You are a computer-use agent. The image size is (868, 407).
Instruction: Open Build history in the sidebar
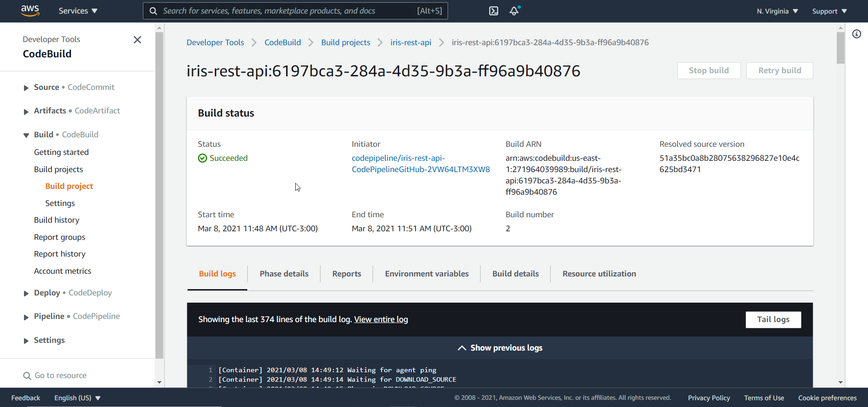pos(57,220)
